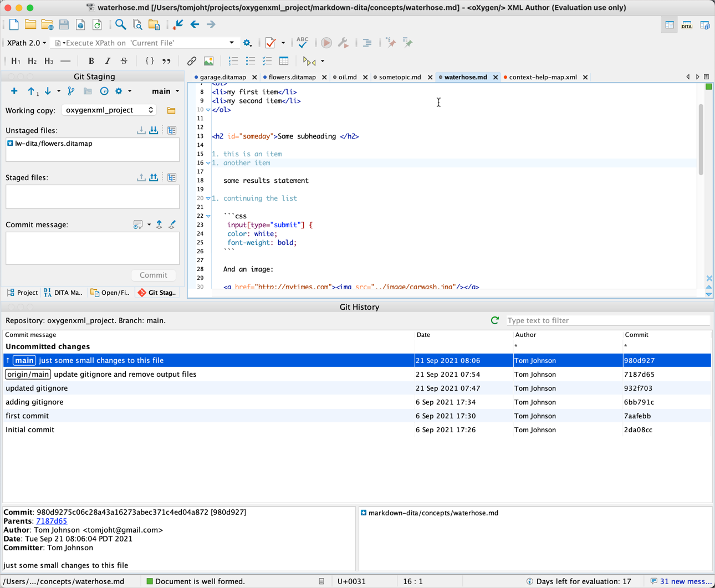
Task: Switch unstaged files to tree view
Action: tap(172, 130)
